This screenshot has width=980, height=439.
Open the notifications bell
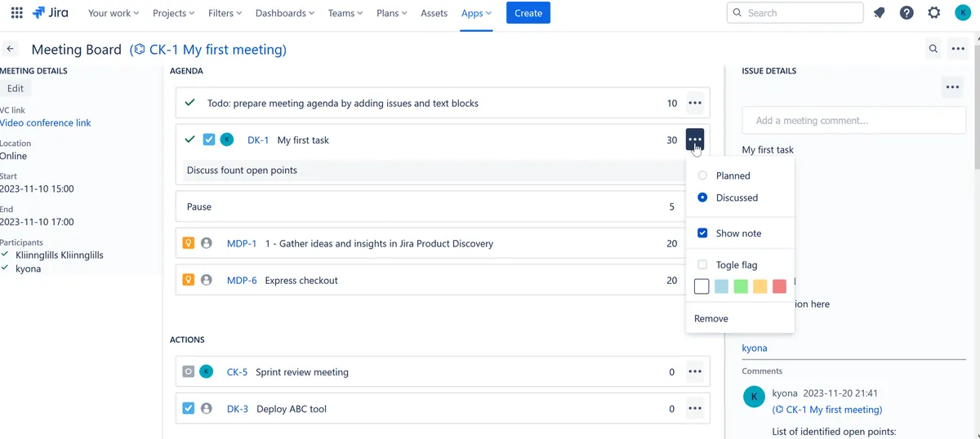point(880,13)
